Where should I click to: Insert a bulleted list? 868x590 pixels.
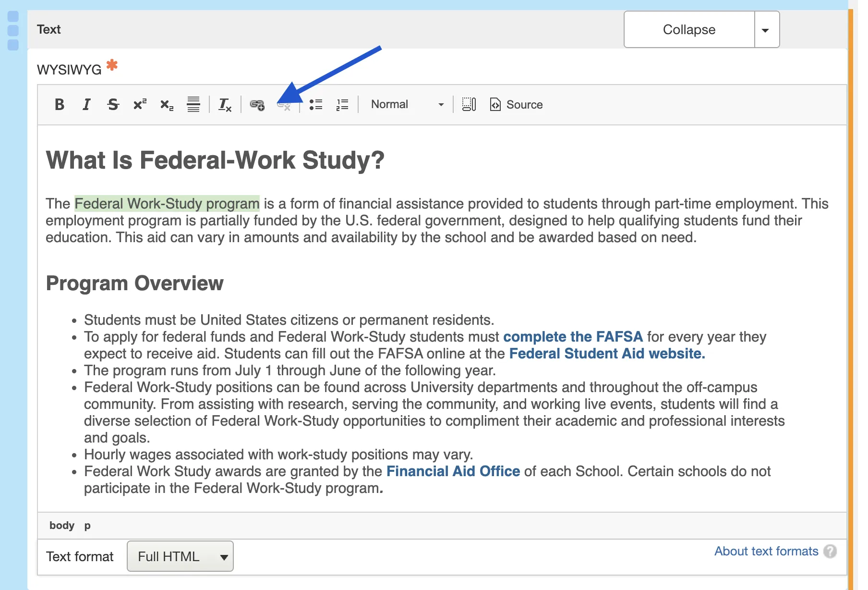[x=316, y=104]
